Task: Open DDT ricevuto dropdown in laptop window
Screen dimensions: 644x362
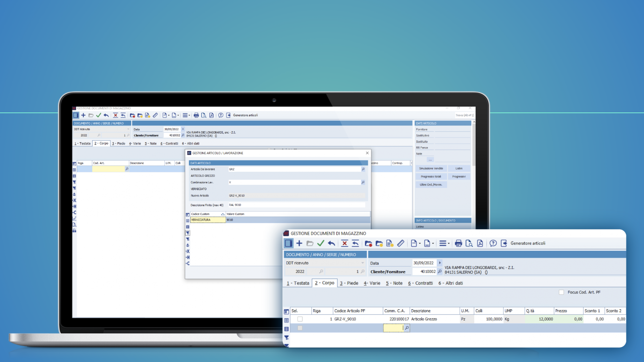Action: pos(128,129)
